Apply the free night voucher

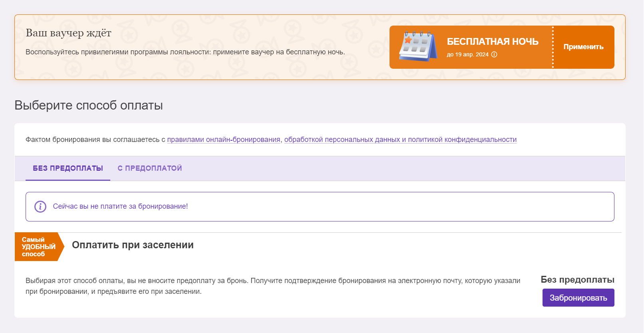coord(583,47)
